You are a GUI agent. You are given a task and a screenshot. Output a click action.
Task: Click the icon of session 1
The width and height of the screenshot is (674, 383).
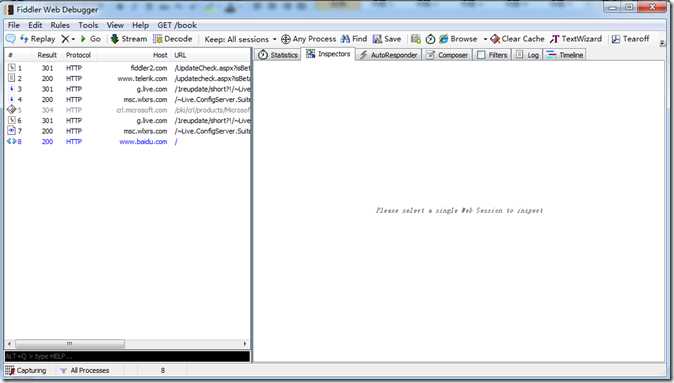click(x=12, y=67)
